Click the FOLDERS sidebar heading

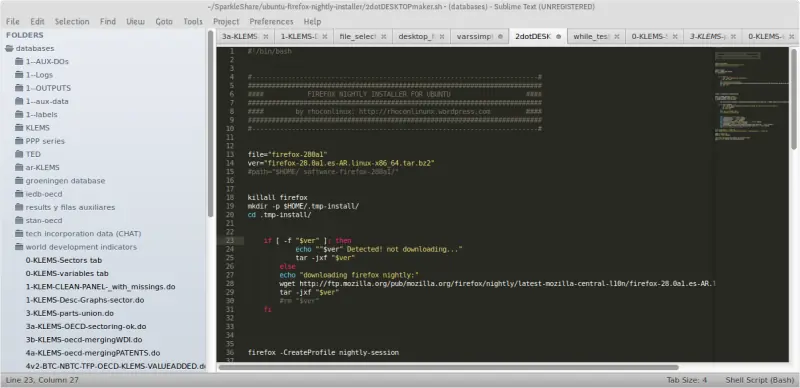(x=24, y=35)
